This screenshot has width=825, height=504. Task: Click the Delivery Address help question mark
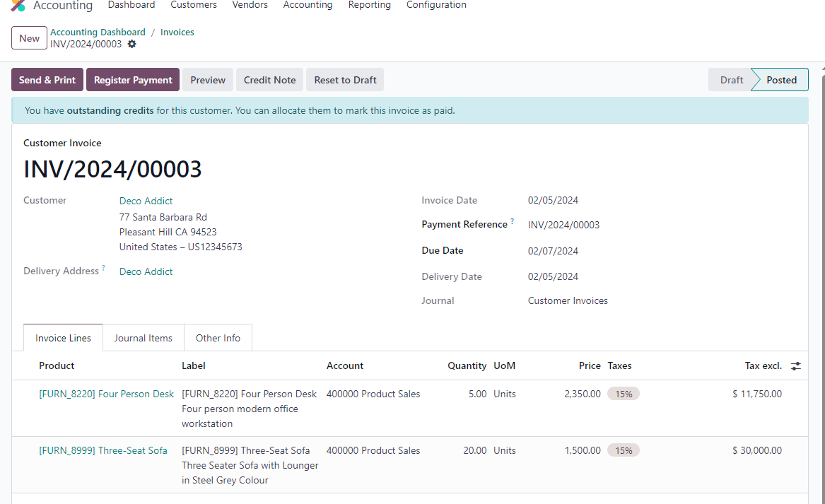pyautogui.click(x=104, y=268)
